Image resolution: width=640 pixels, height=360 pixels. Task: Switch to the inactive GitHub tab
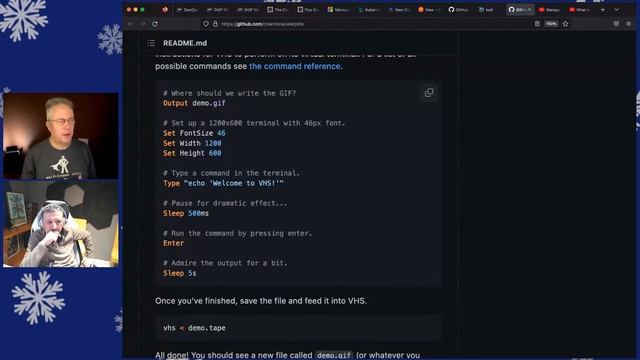[x=459, y=9]
